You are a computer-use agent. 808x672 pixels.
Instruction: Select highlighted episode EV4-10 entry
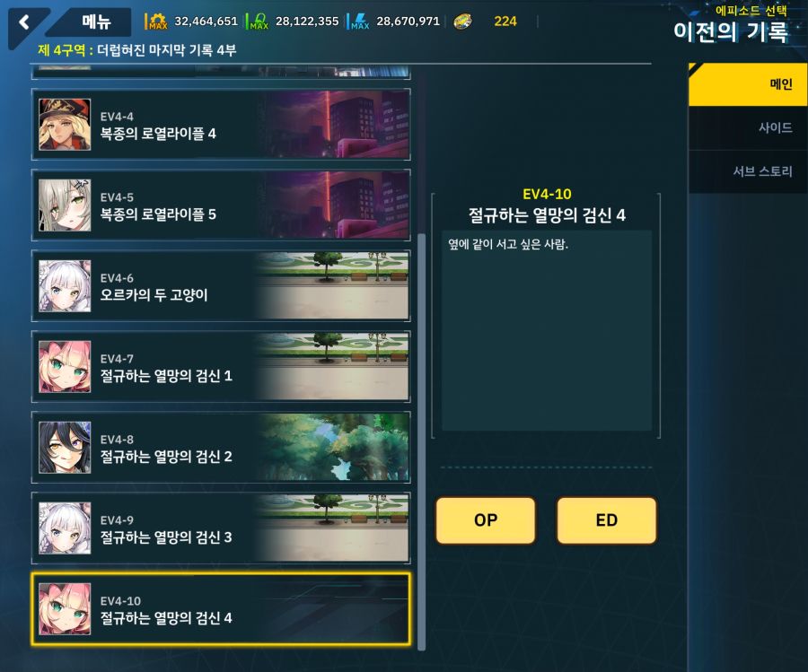221,608
